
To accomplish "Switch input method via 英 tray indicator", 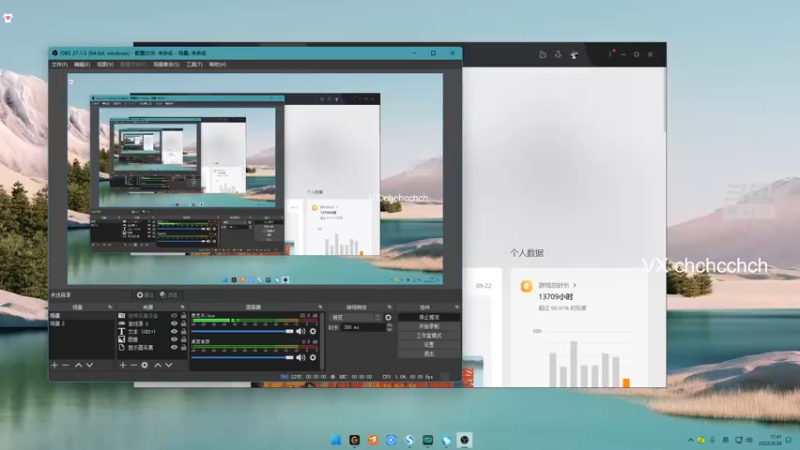I will 726,440.
